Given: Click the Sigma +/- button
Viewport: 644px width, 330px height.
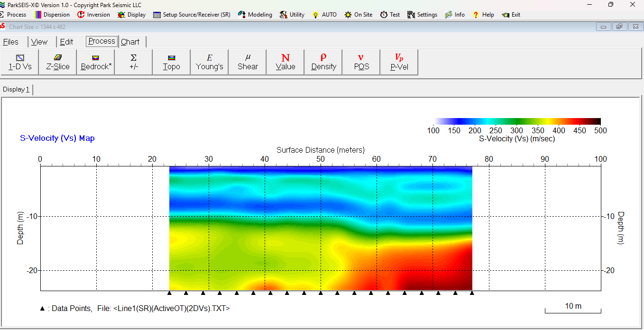Looking at the screenshot, I should (x=134, y=62).
